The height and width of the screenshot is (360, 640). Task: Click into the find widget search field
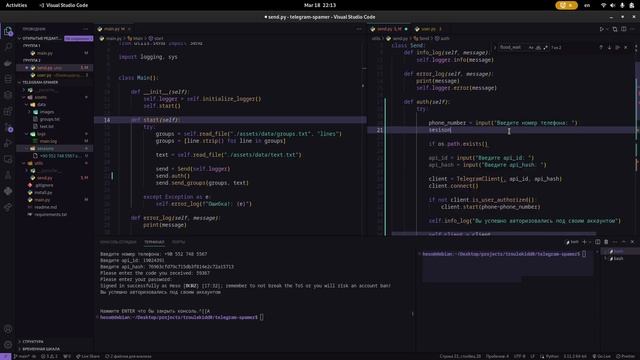[512, 47]
